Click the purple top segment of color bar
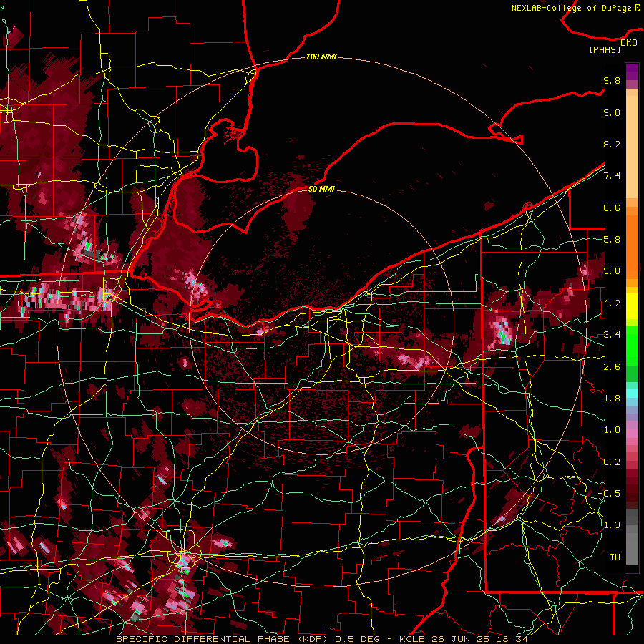 tap(632, 72)
